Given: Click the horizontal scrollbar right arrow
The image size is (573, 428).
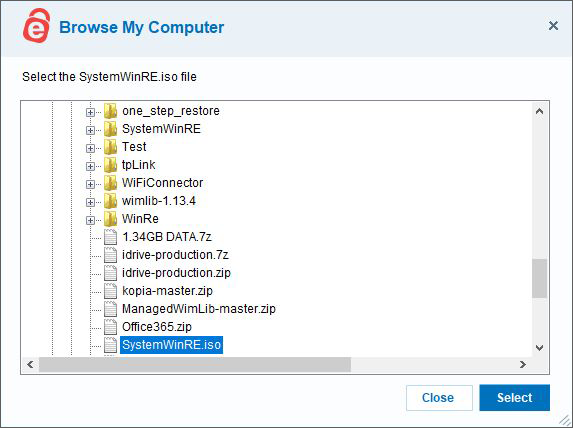Looking at the screenshot, I should (x=523, y=364).
